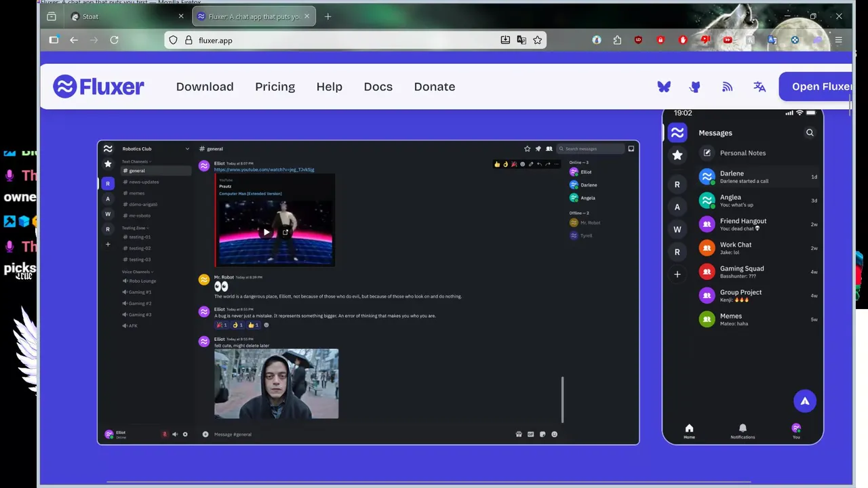Screen dimensions: 868x488
Task: Select the #general channel in sidebar
Action: point(156,171)
